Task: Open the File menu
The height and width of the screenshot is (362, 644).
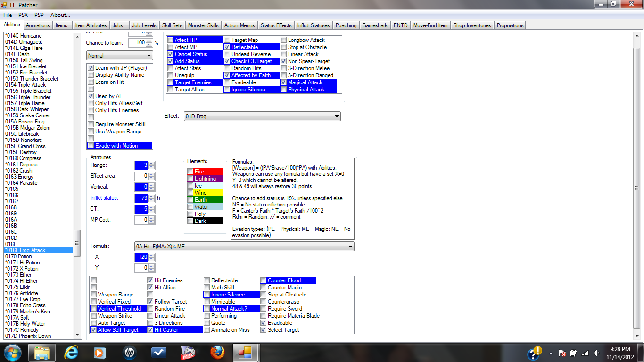Action: (x=8, y=15)
